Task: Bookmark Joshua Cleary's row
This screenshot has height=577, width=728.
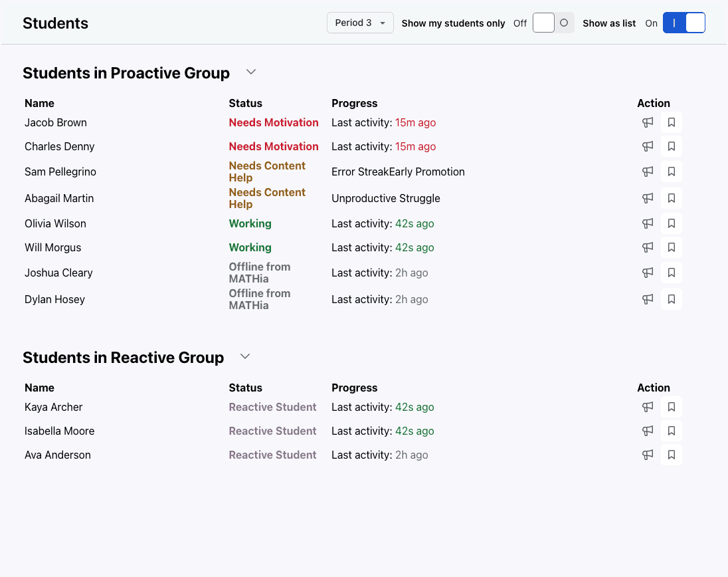Action: (x=672, y=273)
